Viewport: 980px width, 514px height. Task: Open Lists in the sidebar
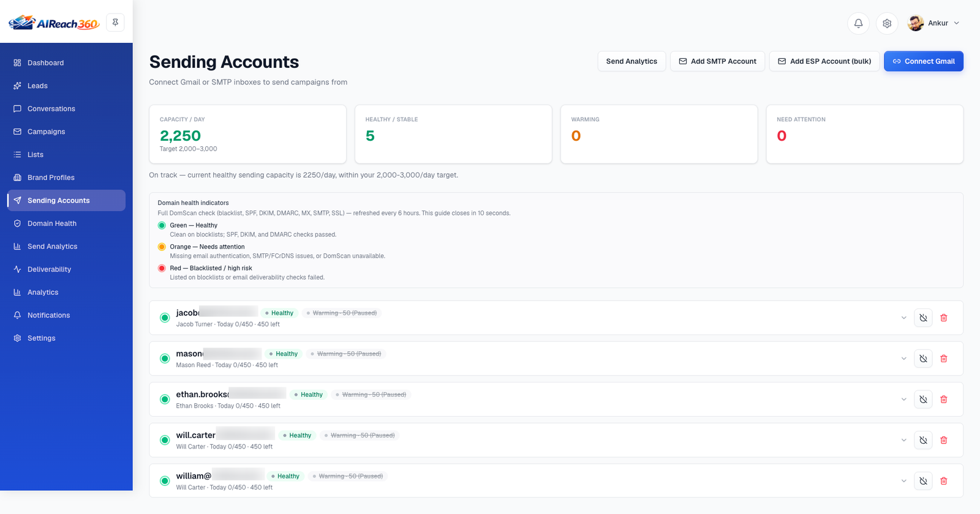[66, 154]
